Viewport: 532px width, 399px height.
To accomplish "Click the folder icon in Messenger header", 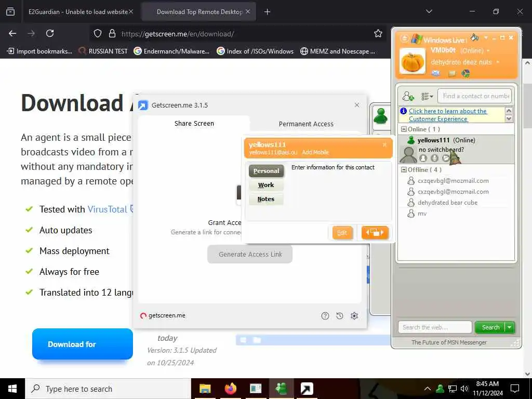I will [x=451, y=73].
